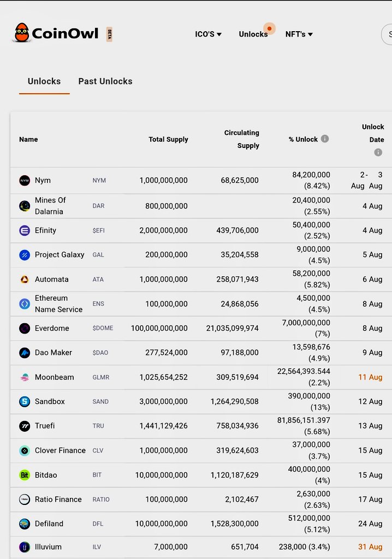Open the Clover Finance project name

[x=60, y=450]
